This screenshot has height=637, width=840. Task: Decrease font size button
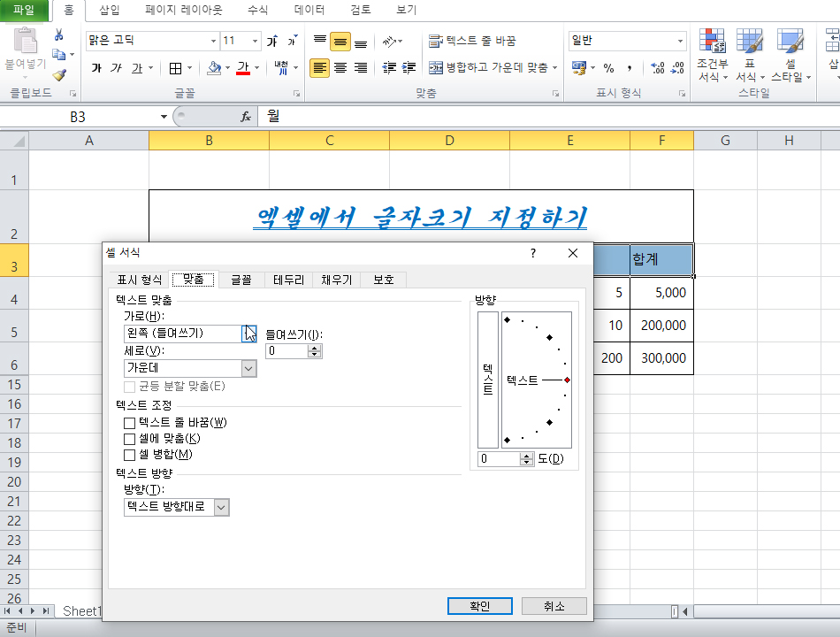[292, 41]
